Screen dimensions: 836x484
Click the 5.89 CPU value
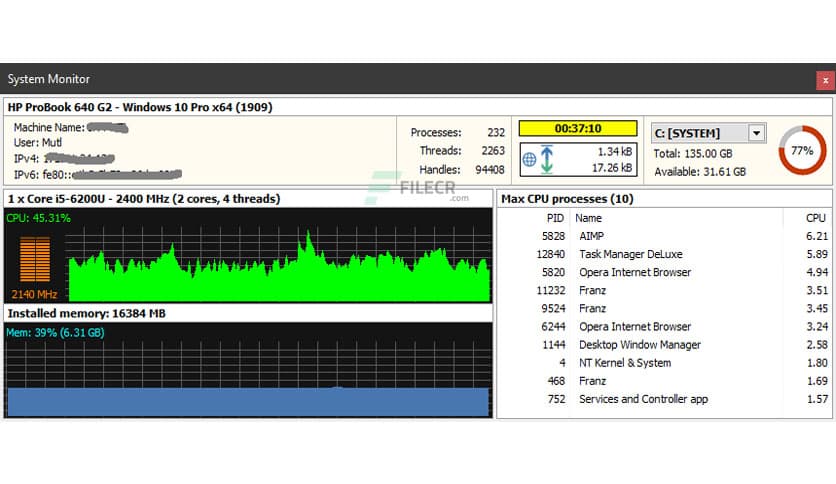(x=817, y=254)
